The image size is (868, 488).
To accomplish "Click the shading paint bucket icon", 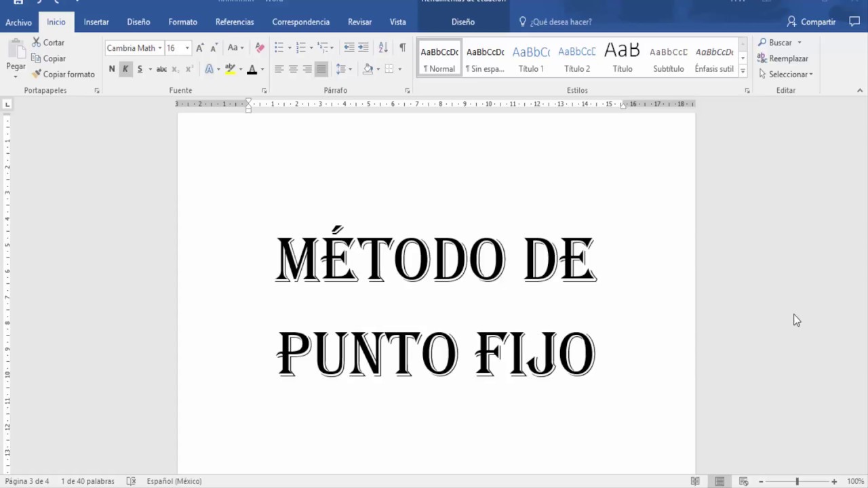I will click(368, 69).
